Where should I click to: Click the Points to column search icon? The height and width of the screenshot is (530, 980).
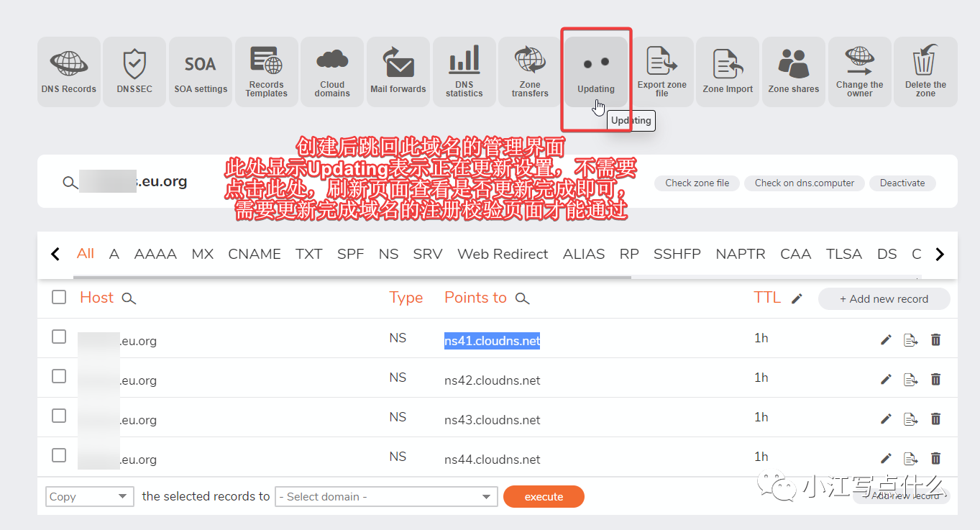click(x=523, y=298)
